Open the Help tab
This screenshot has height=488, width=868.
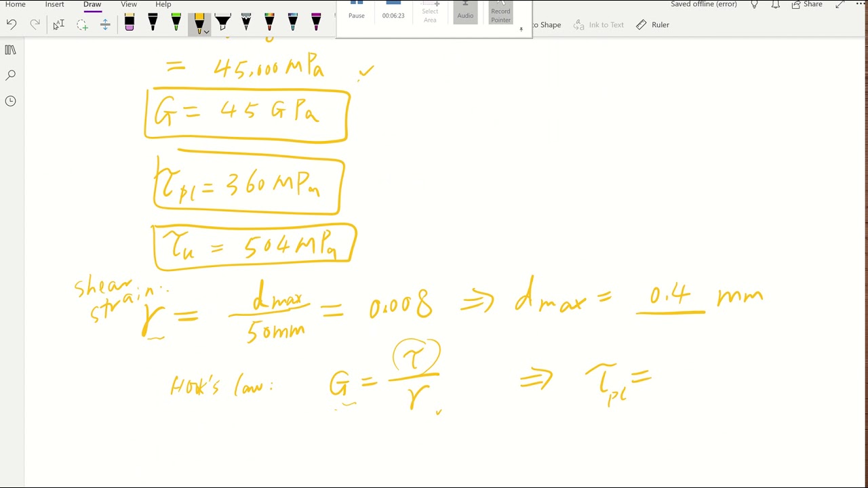(163, 4)
